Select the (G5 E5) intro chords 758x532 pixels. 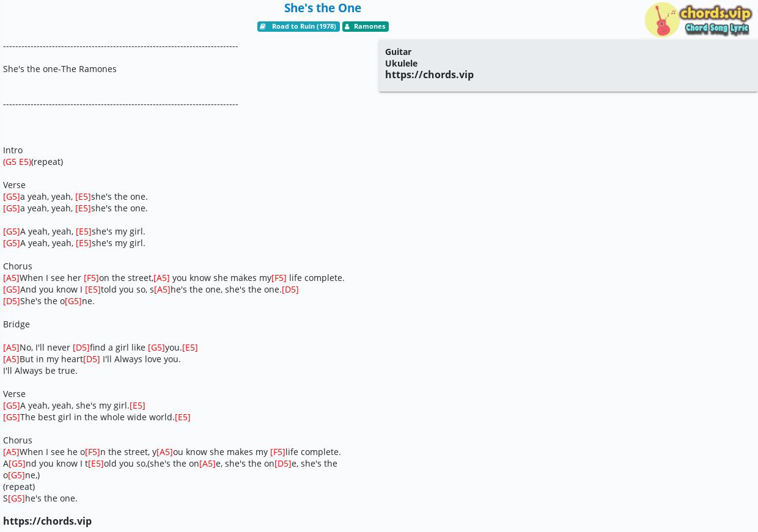coord(17,162)
